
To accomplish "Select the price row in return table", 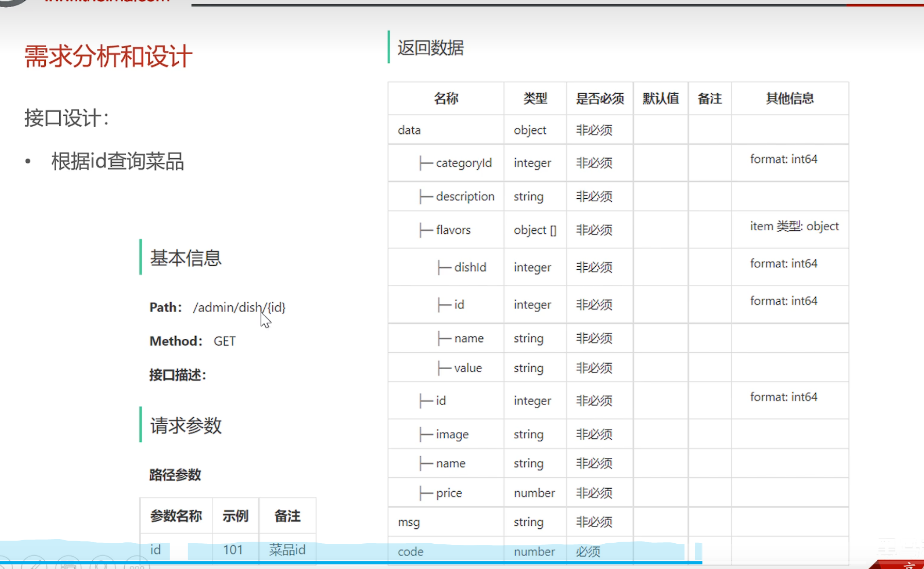I will 448,492.
